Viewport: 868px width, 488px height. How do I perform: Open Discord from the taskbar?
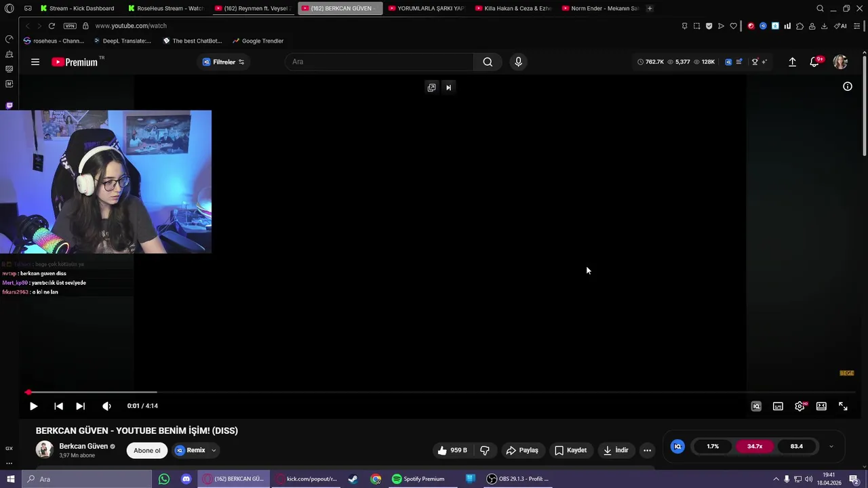click(x=186, y=479)
